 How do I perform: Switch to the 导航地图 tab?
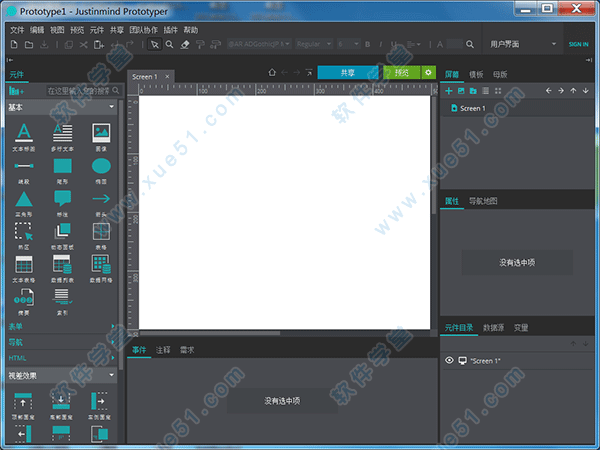click(x=483, y=201)
